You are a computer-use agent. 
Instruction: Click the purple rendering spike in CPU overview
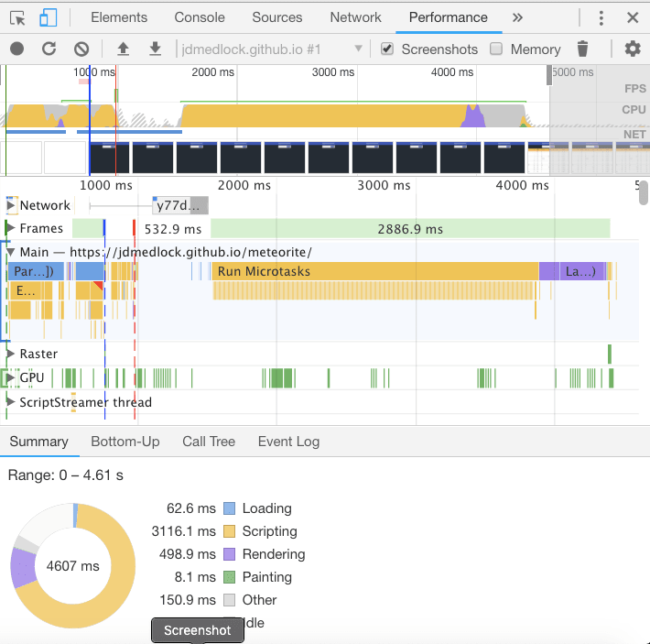coord(473,117)
